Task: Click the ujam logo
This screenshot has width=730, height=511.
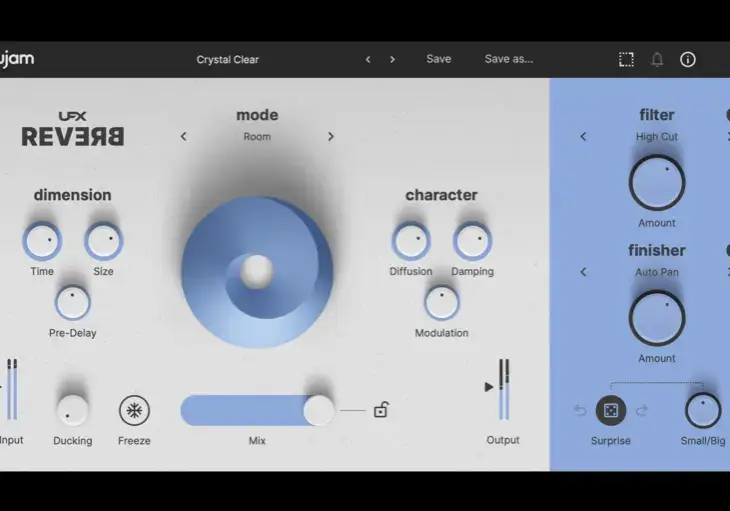Action: point(17,59)
